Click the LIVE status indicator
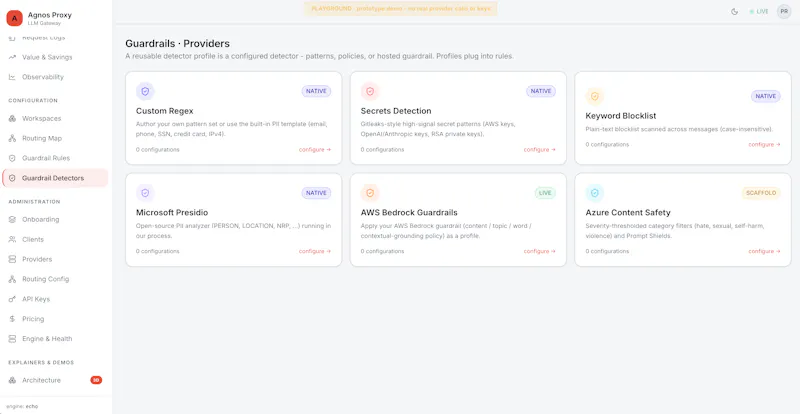800x414 pixels. (759, 11)
